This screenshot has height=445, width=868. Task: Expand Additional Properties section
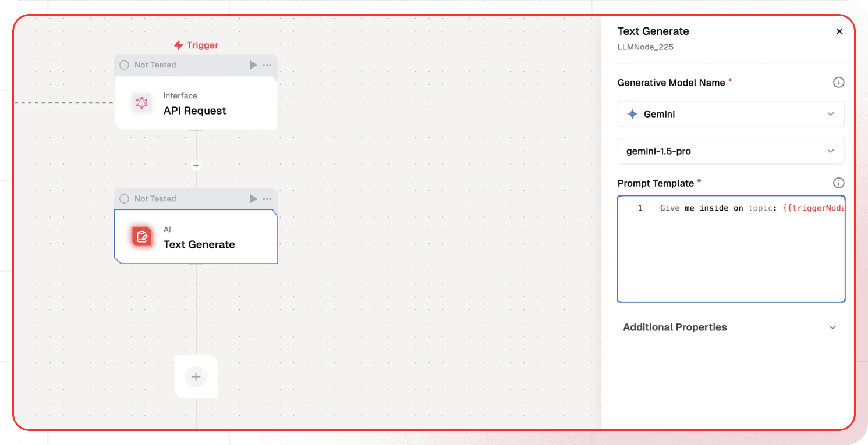coord(731,327)
